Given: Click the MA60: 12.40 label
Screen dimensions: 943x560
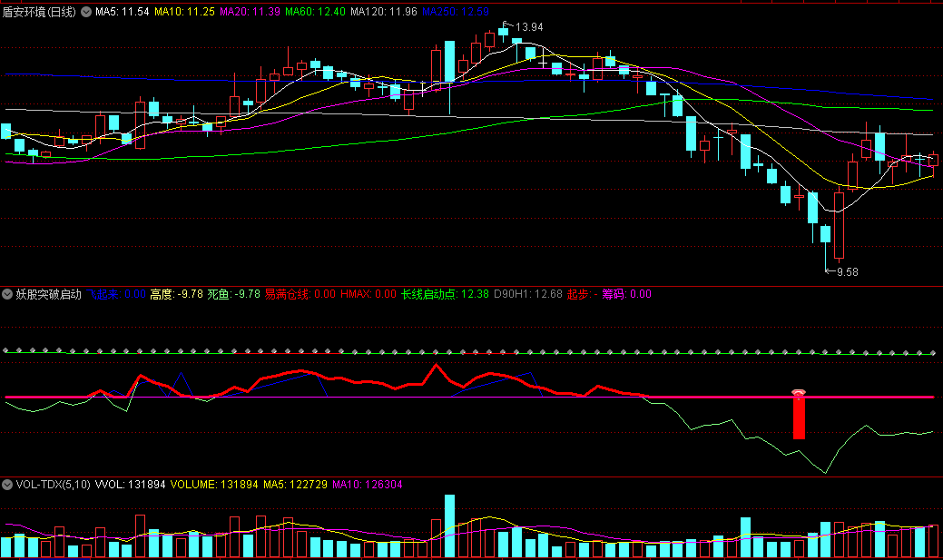Looking at the screenshot, I should pos(315,12).
